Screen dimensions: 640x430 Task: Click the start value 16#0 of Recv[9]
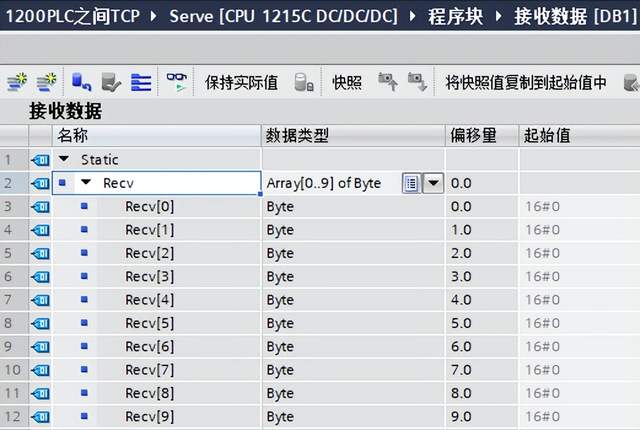(x=542, y=416)
